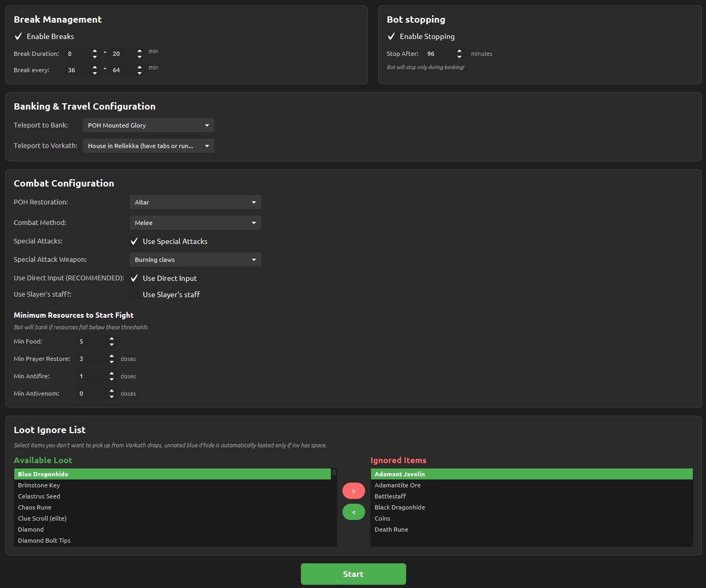Enable the Use Slayer's staff checkbox
This screenshot has height=588, width=706.
point(135,295)
